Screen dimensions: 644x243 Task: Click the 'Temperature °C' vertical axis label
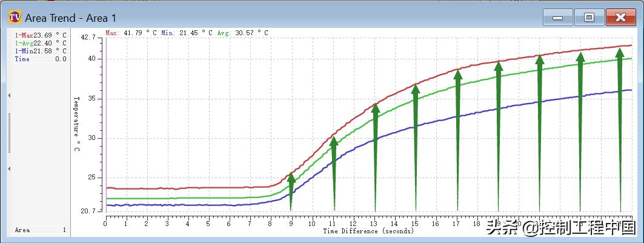point(76,124)
